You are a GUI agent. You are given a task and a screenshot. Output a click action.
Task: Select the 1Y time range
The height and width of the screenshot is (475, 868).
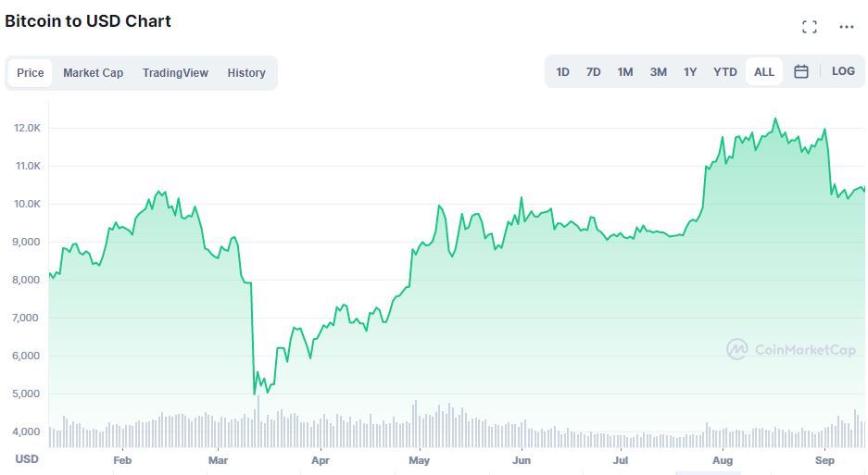(690, 72)
